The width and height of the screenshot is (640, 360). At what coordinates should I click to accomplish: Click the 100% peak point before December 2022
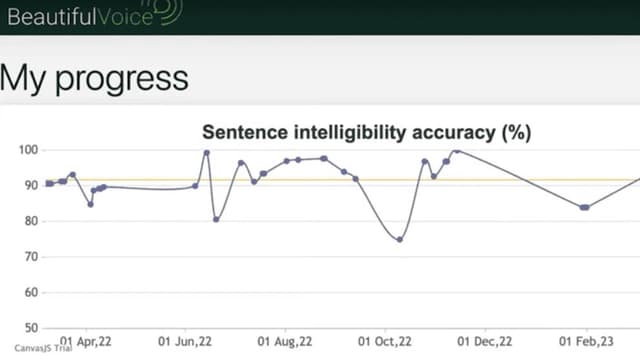pyautogui.click(x=457, y=151)
